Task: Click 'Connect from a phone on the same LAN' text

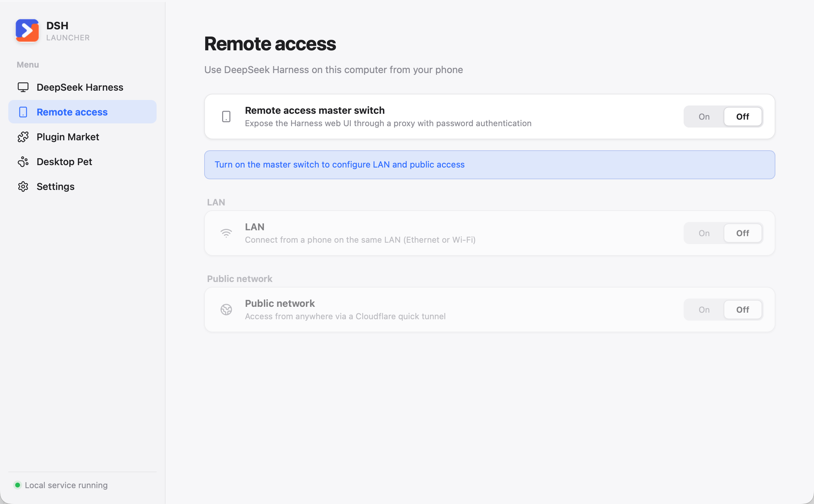Action: [x=360, y=240]
